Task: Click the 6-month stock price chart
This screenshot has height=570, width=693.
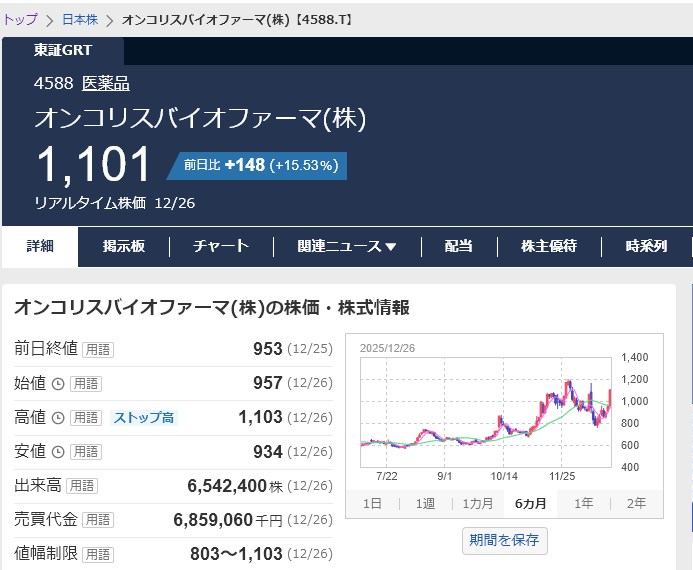Action: click(485, 410)
